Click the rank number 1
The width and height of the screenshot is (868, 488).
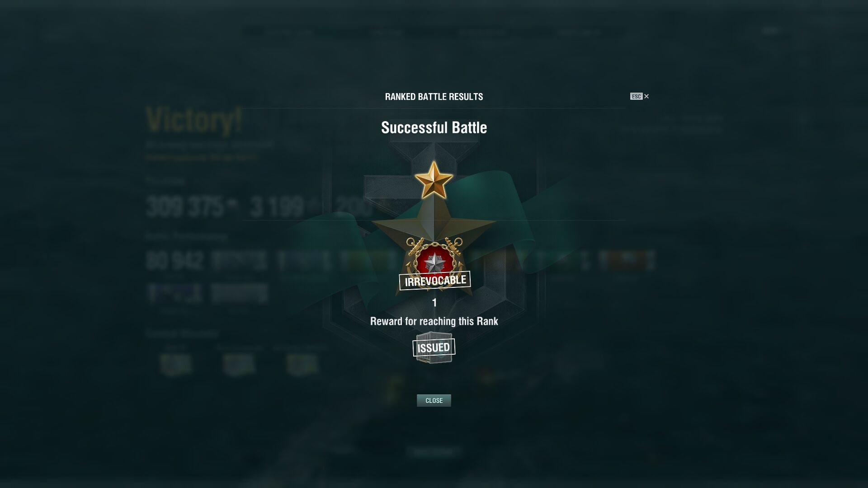pyautogui.click(x=434, y=303)
